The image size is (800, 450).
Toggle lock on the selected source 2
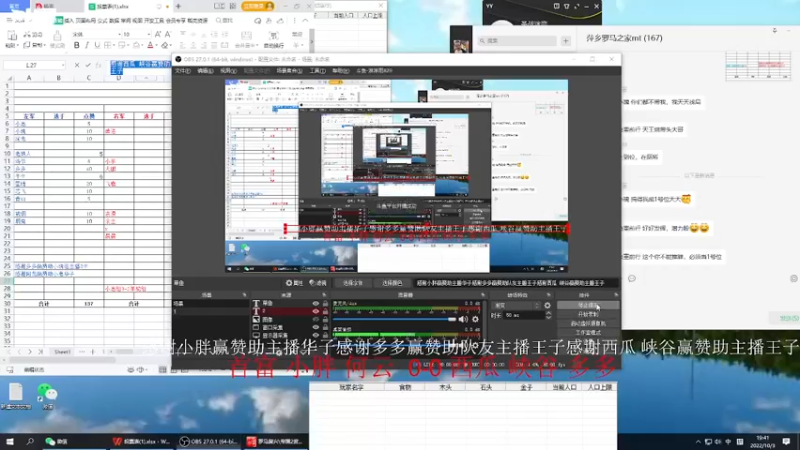click(x=325, y=311)
